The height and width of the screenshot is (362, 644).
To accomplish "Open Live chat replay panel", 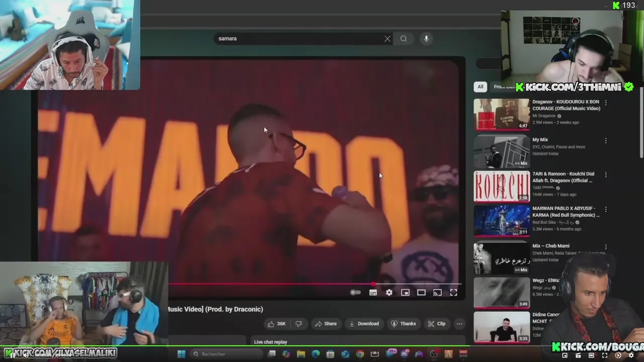I will coord(271,342).
